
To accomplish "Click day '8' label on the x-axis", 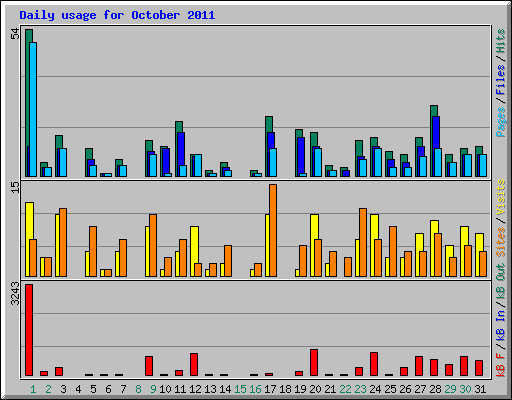I will pyautogui.click(x=138, y=389).
